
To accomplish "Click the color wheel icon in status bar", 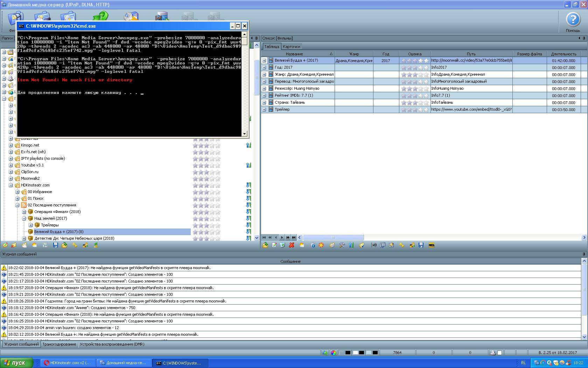I will coord(334,353).
